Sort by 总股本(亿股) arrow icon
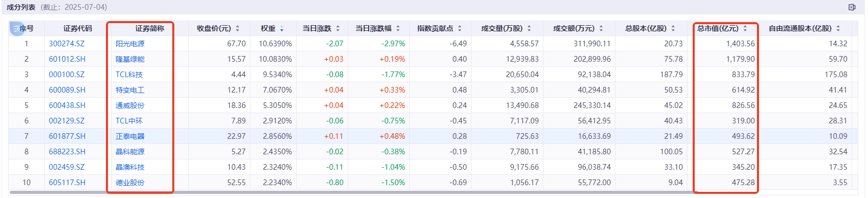 pos(673,28)
